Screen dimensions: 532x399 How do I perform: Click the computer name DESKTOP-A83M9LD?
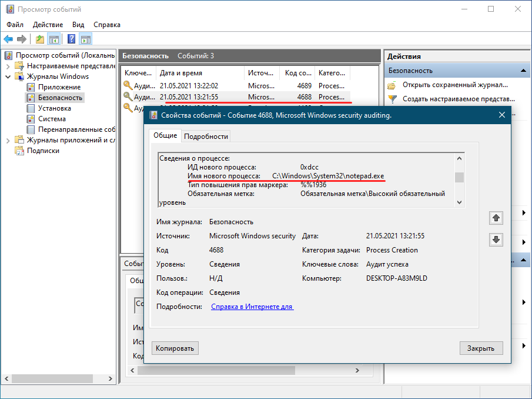(397, 278)
